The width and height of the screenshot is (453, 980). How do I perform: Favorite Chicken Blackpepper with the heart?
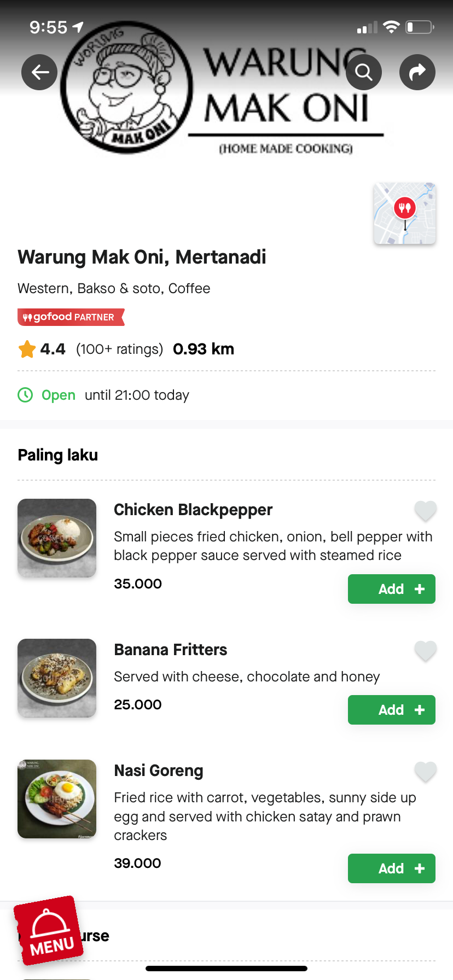coord(425,511)
